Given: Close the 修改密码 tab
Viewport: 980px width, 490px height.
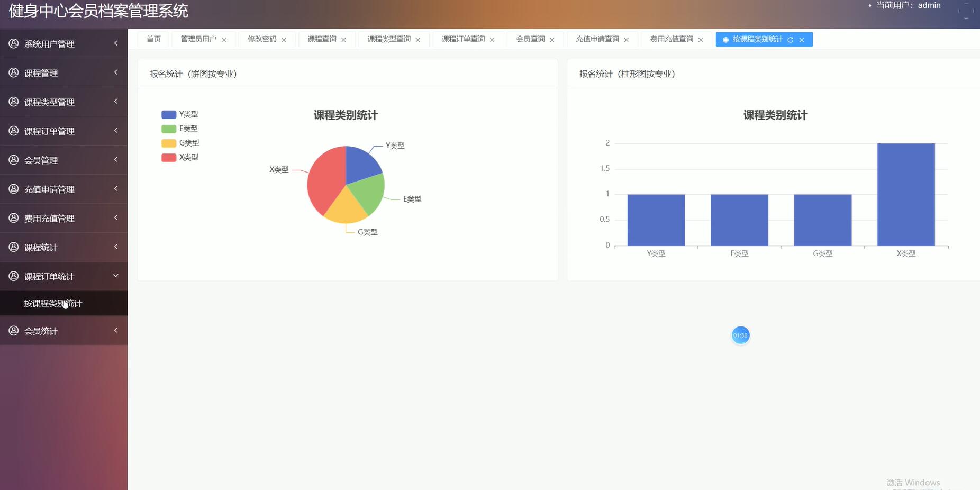Looking at the screenshot, I should click(x=284, y=39).
